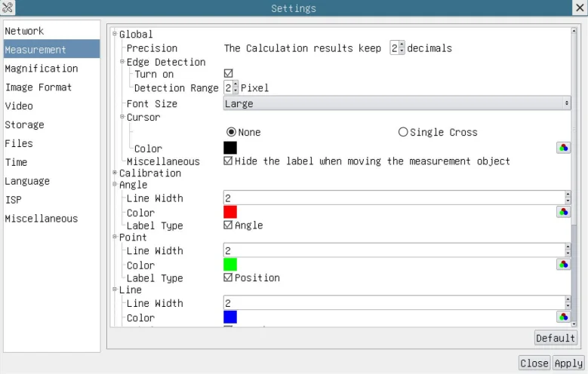Open color picker for Point color
588x374 pixels.
(563, 264)
